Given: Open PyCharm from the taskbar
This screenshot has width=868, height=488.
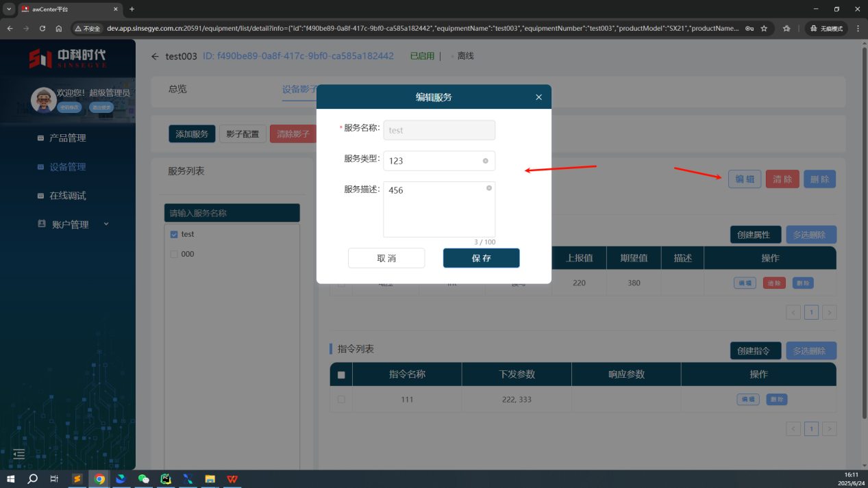Looking at the screenshot, I should [165, 479].
